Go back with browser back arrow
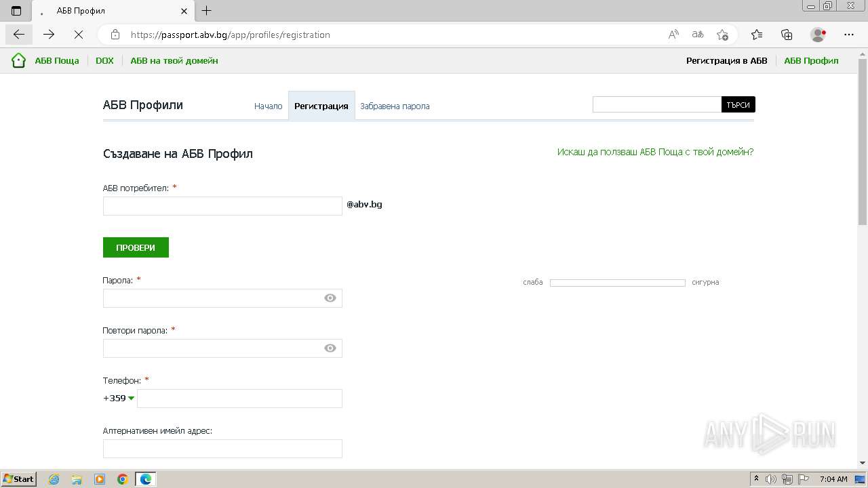Image resolution: width=868 pixels, height=488 pixels. (19, 35)
